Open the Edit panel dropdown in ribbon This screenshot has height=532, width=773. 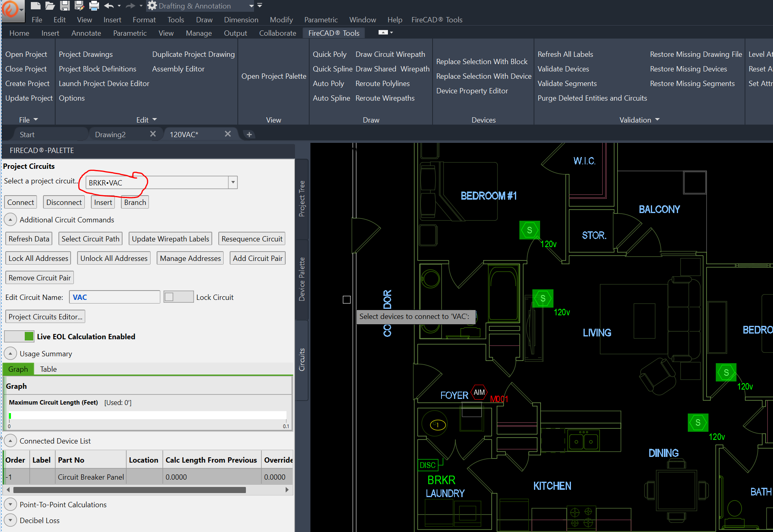[146, 120]
